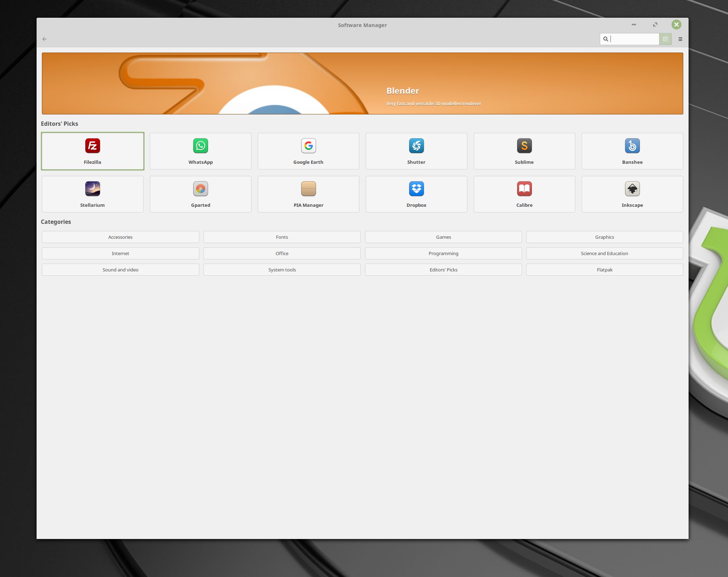
Task: Select the Banshee music player icon
Action: pos(632,146)
